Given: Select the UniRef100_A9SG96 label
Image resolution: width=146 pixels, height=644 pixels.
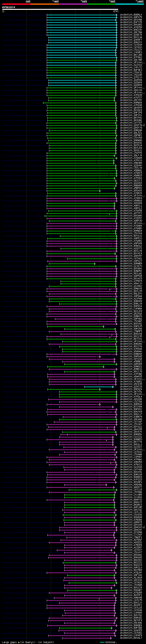Looking at the screenshot, I should [131, 399].
